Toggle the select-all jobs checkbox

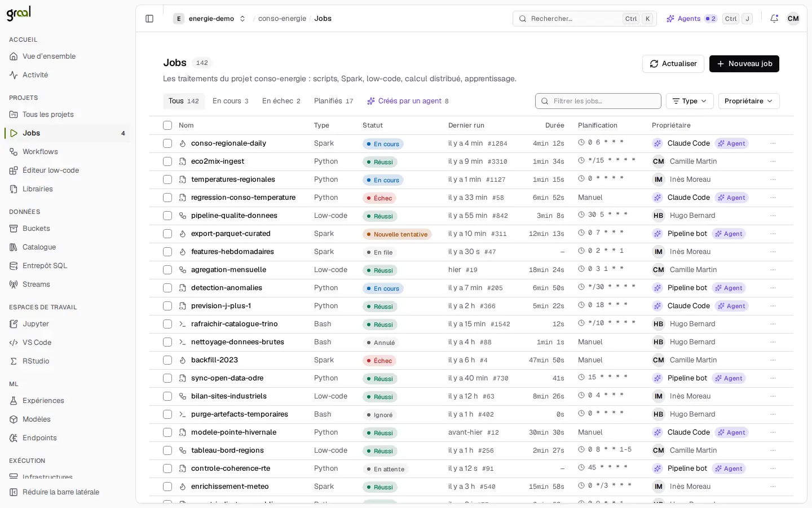pyautogui.click(x=167, y=125)
